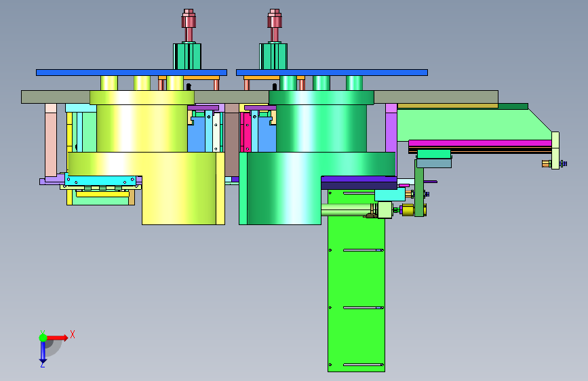Screen dimensions: 588x381
Task: Select the hot pink block at center
Action: [246, 132]
